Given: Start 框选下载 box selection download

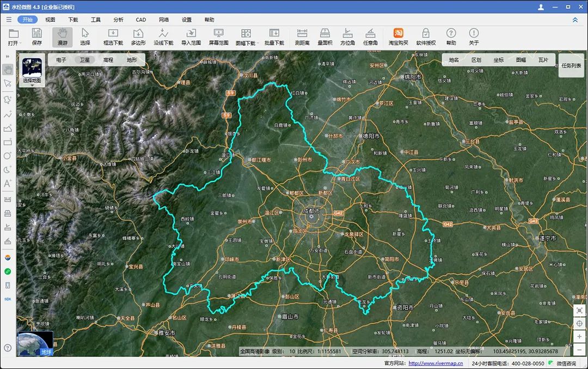Looking at the screenshot, I should click(113, 37).
